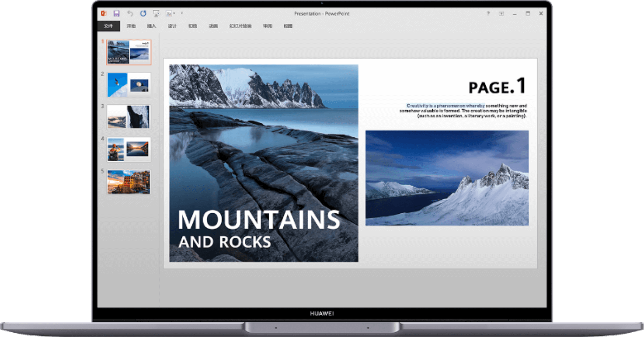Go to the 设计 (Design) ribbon tab

click(172, 26)
